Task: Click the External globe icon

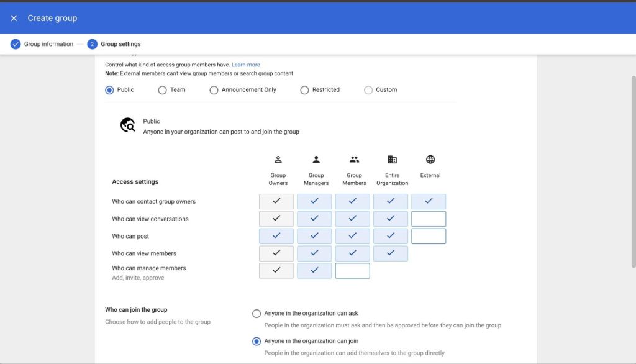Action: point(430,159)
